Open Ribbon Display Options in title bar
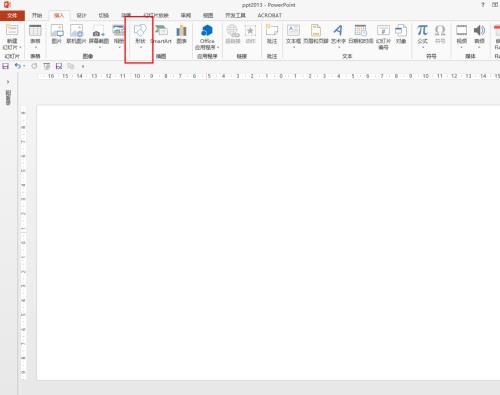500x395 pixels. (495, 5)
